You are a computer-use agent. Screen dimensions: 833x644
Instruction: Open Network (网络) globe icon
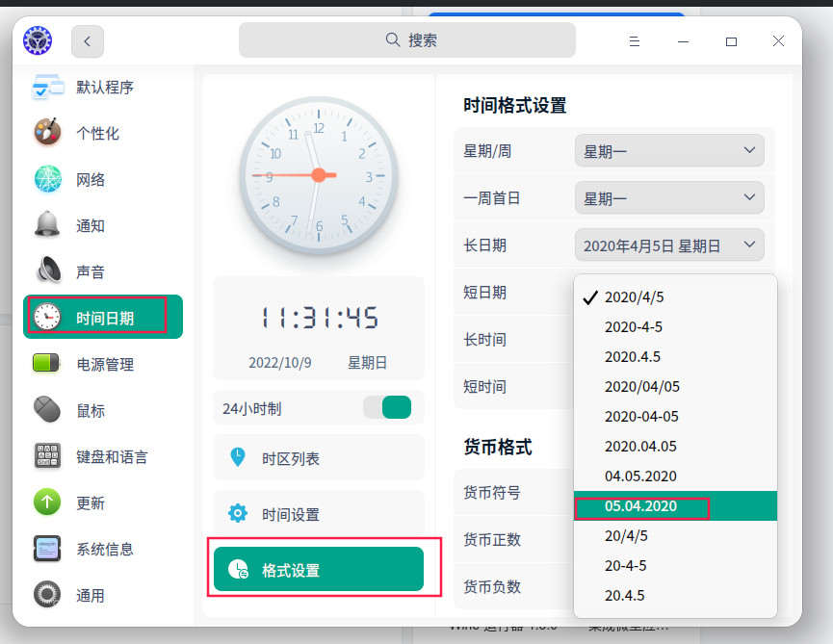pos(48,179)
